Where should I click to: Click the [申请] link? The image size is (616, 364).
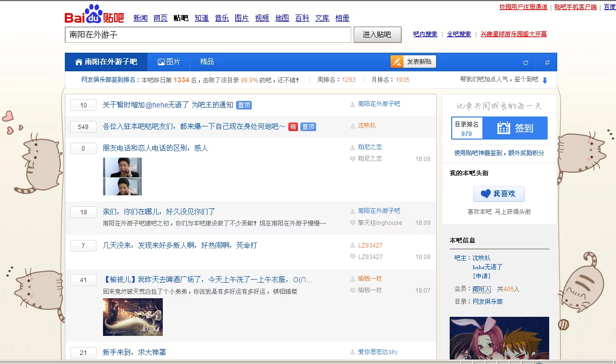click(481, 276)
